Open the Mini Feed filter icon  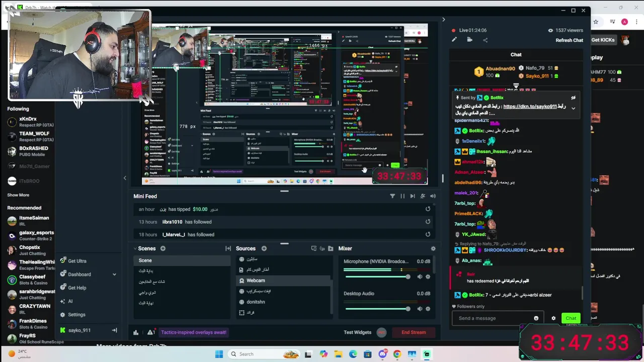tap(392, 196)
